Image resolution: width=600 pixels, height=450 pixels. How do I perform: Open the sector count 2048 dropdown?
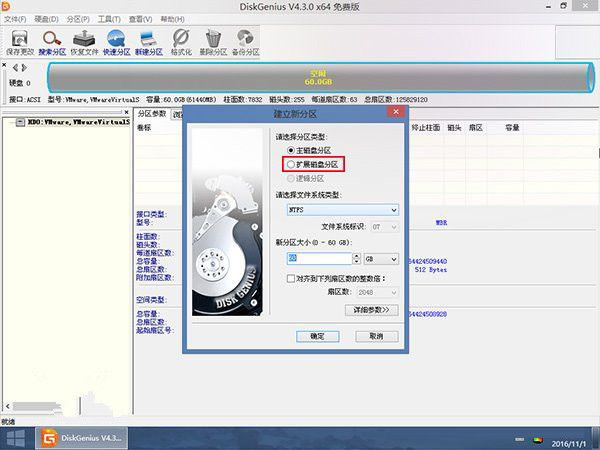click(x=377, y=292)
